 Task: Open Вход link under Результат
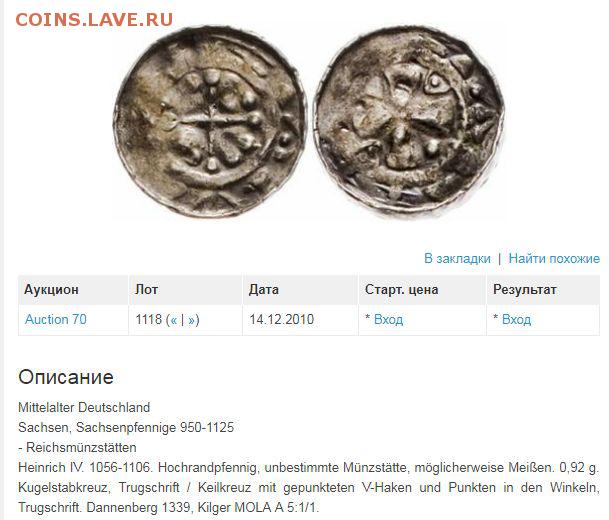(x=516, y=320)
